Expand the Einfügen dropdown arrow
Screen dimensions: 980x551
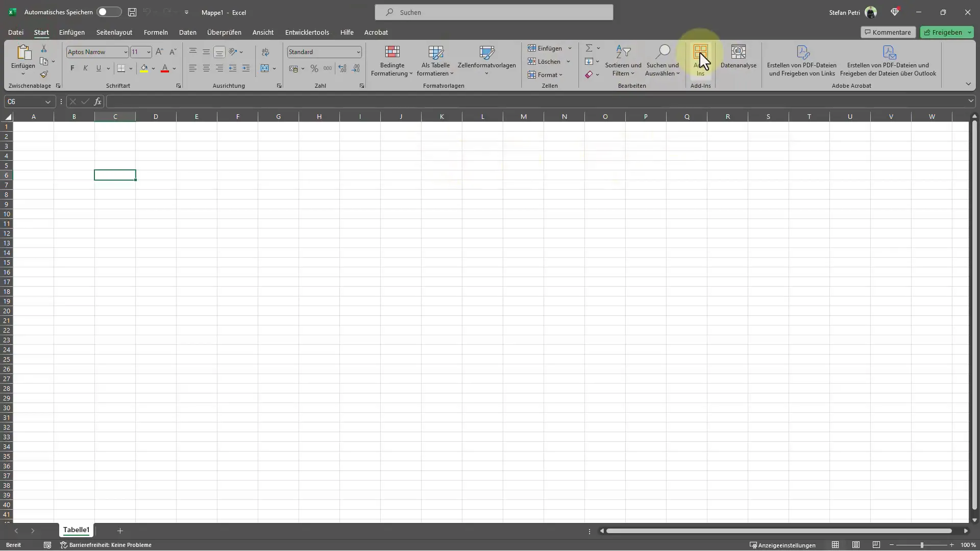(570, 48)
